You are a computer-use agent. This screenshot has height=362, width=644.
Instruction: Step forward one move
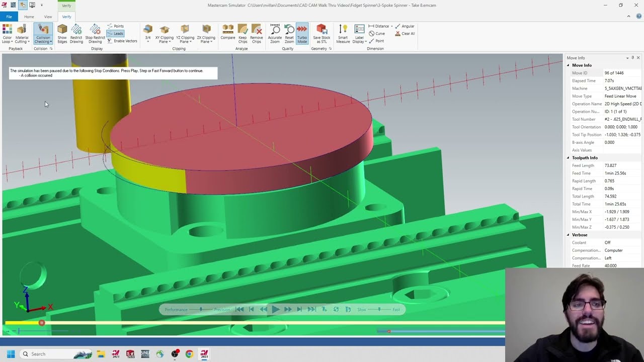pyautogui.click(x=299, y=310)
